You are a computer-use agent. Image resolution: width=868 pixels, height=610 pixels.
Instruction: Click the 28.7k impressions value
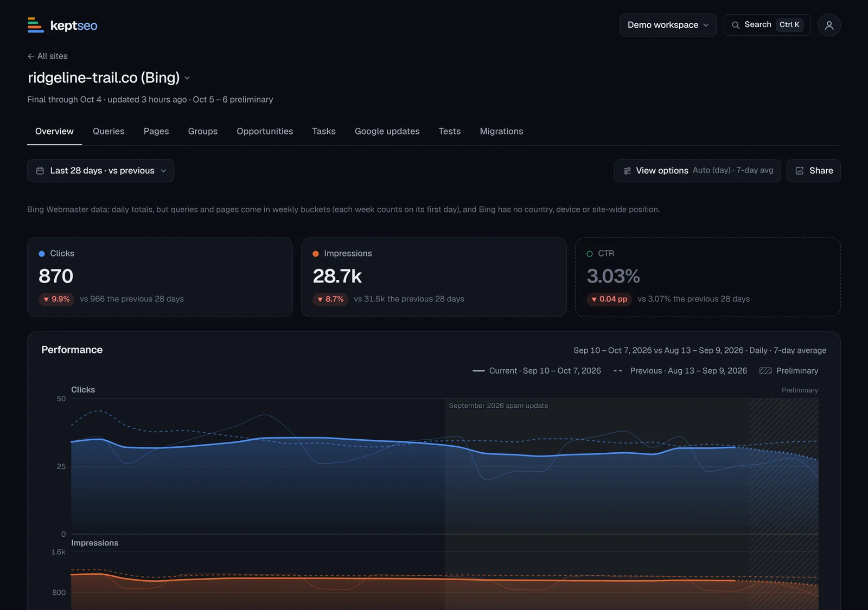(337, 277)
